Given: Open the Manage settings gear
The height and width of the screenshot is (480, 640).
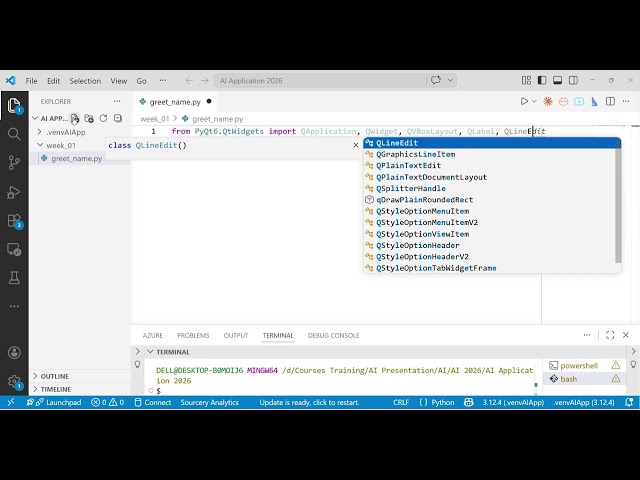Looking at the screenshot, I should [14, 382].
